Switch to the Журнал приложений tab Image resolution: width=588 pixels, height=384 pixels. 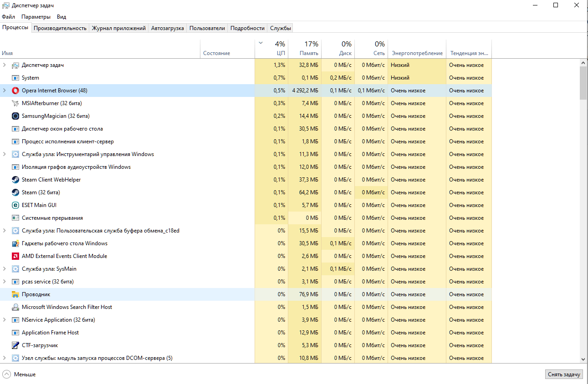tap(119, 28)
